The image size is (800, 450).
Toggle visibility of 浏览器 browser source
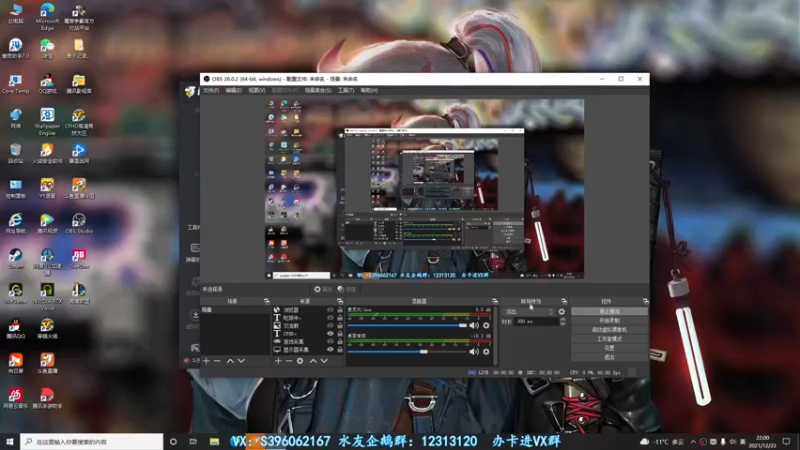[x=330, y=310]
